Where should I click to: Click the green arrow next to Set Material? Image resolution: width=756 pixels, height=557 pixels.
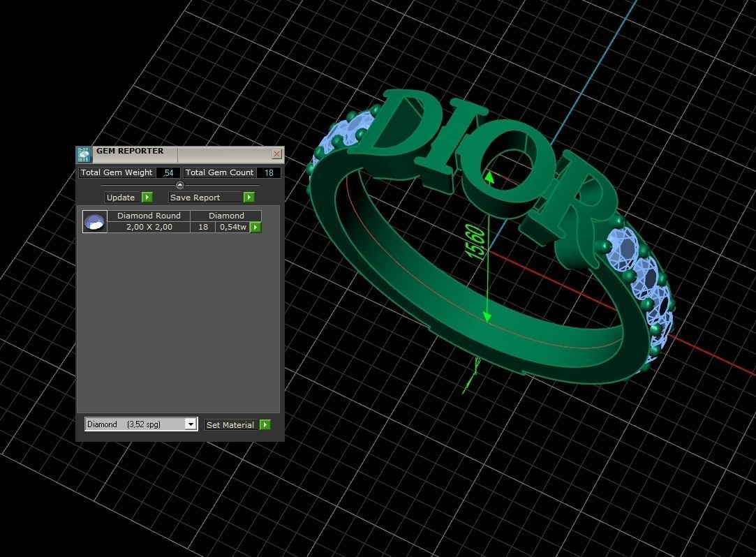265,425
